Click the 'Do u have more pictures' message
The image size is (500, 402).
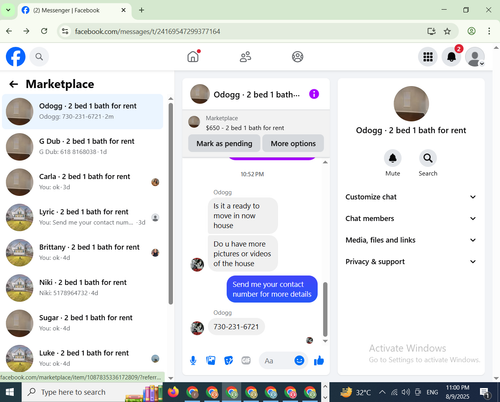[x=243, y=253]
